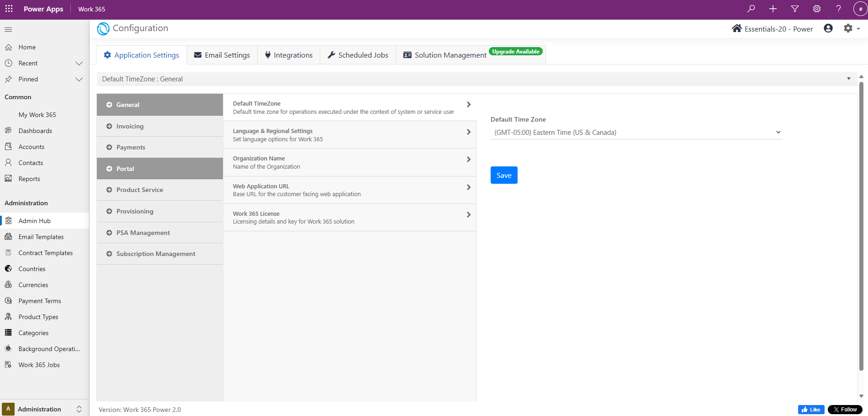868x416 pixels.
Task: Open the advanced filter funnel icon
Action: pyautogui.click(x=795, y=9)
